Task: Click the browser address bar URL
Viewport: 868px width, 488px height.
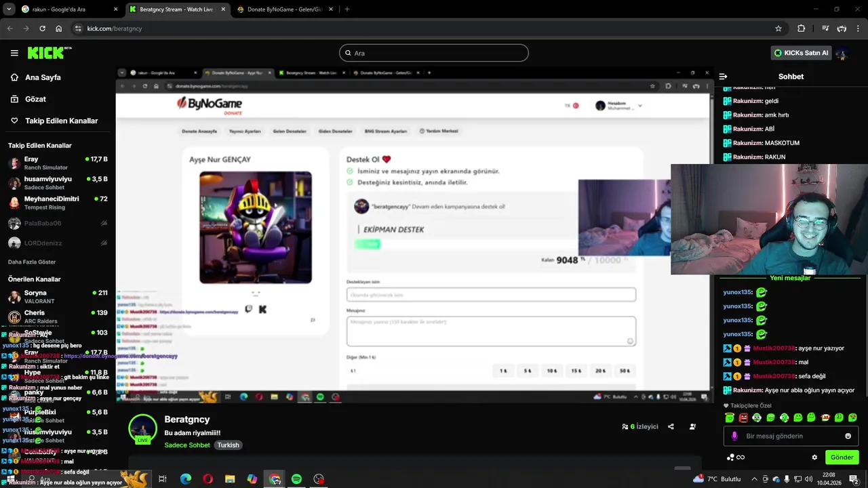Action: 114,28
